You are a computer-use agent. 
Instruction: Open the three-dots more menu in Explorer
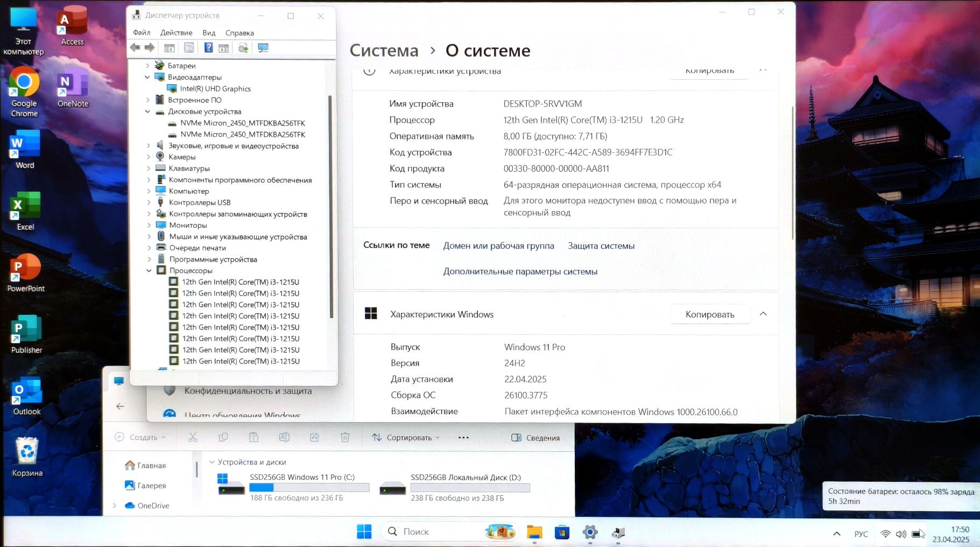click(463, 437)
